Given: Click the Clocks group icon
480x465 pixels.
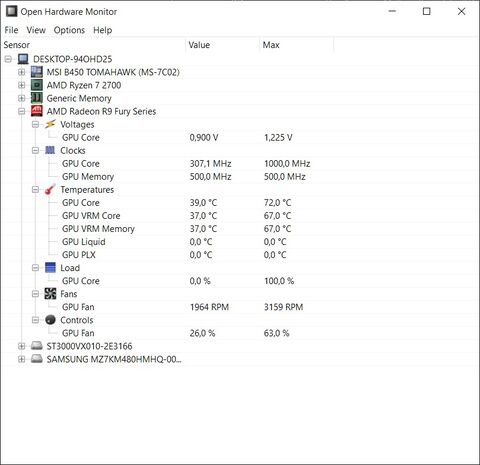Looking at the screenshot, I should coord(50,150).
